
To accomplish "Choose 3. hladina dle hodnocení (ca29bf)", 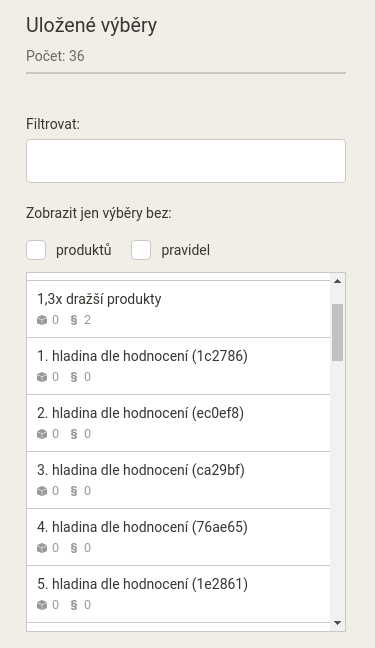I will pos(179,480).
